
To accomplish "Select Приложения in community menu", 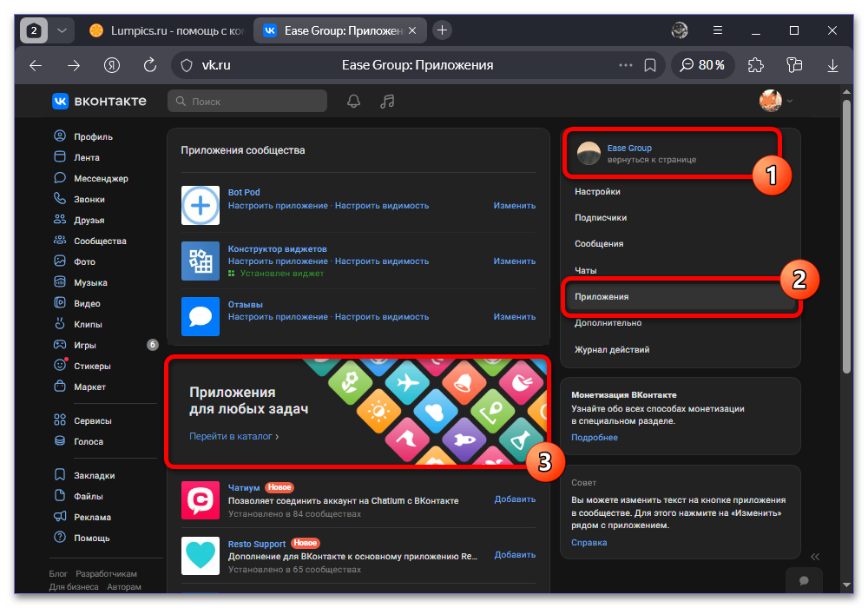I will (x=681, y=297).
